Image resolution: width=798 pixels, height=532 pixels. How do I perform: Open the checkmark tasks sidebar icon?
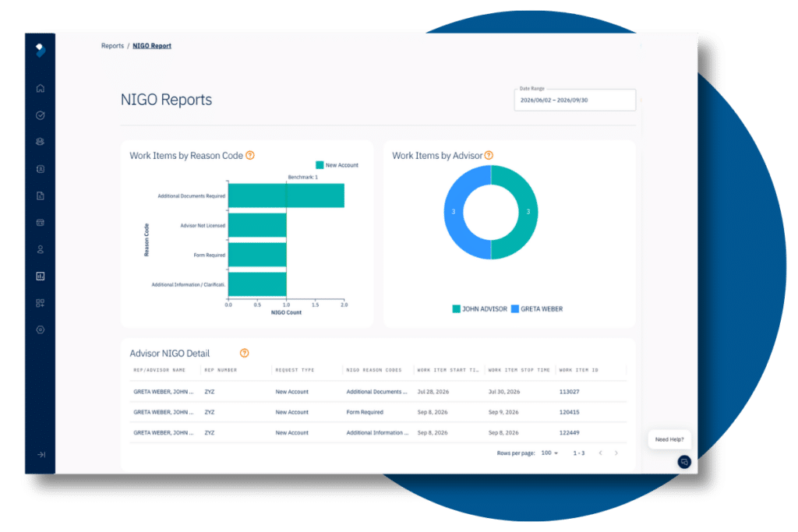41,115
